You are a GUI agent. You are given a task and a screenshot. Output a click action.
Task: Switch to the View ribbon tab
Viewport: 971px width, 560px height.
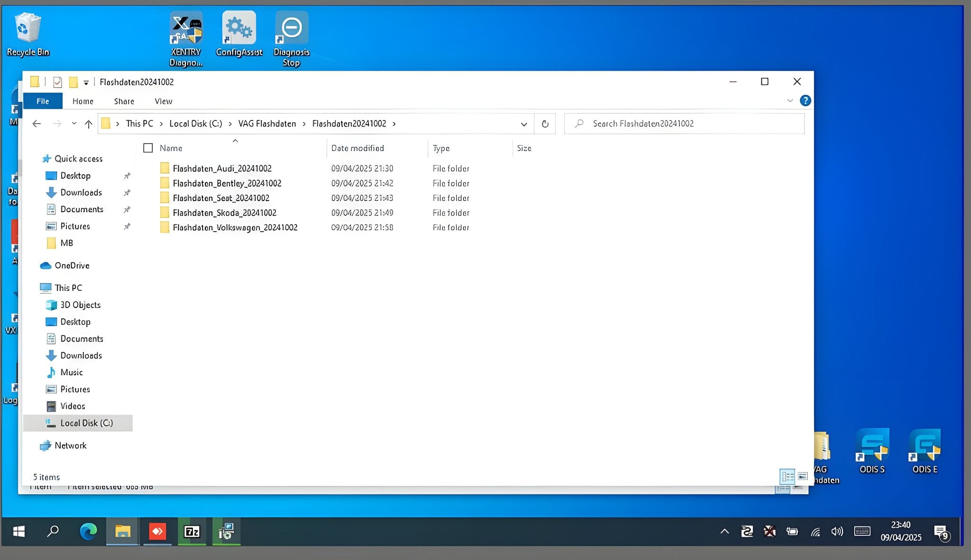point(163,101)
